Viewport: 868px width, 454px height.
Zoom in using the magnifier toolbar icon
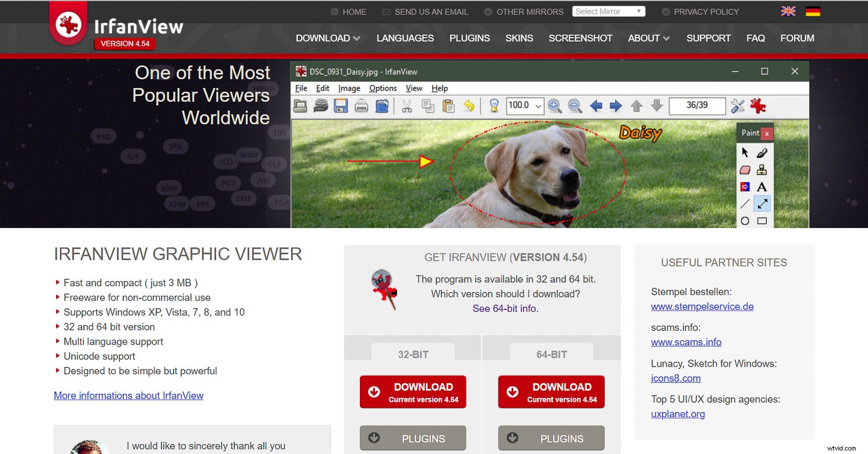pyautogui.click(x=554, y=106)
